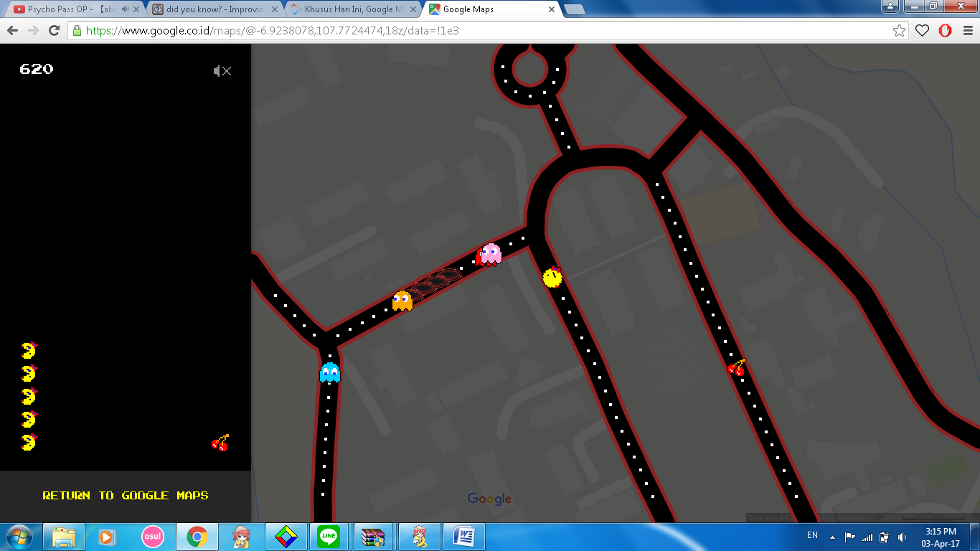Click the score value 620

coord(37,69)
